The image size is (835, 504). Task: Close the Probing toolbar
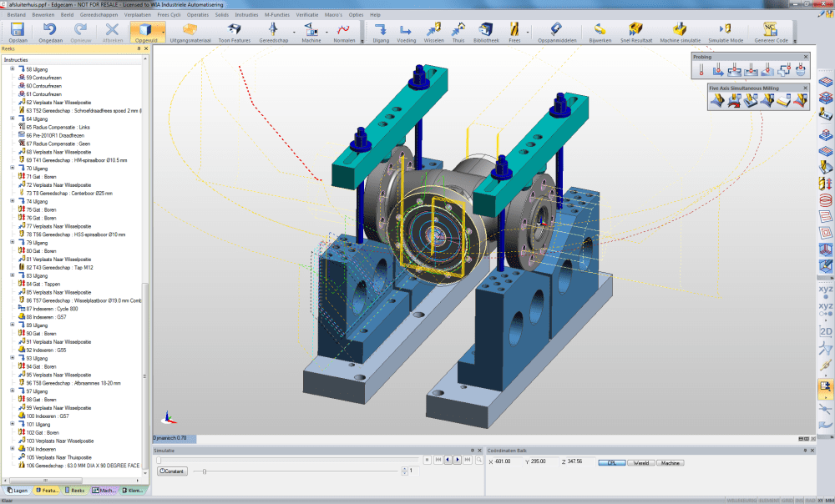[x=805, y=57]
